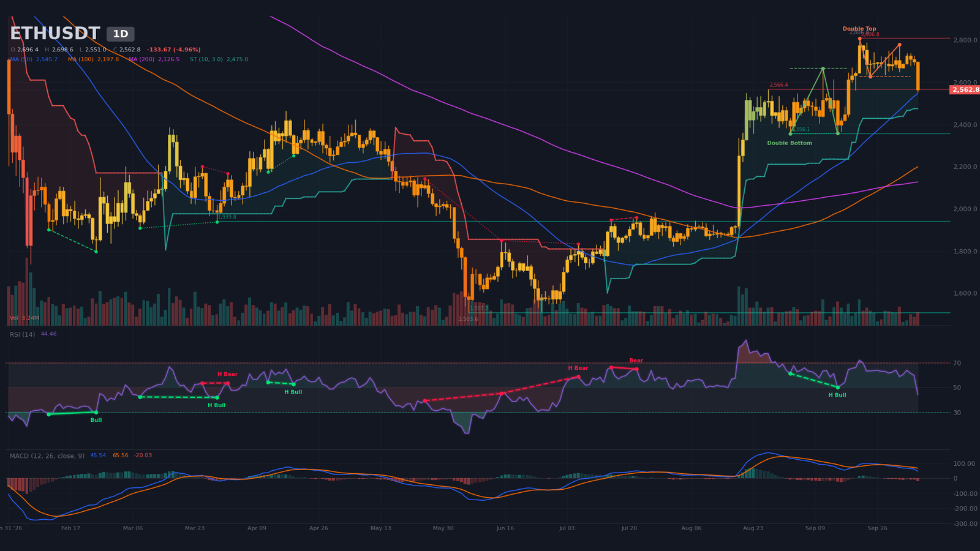Click the 1,507.2 support level label
Screen dimensions: 980x551
479,309
